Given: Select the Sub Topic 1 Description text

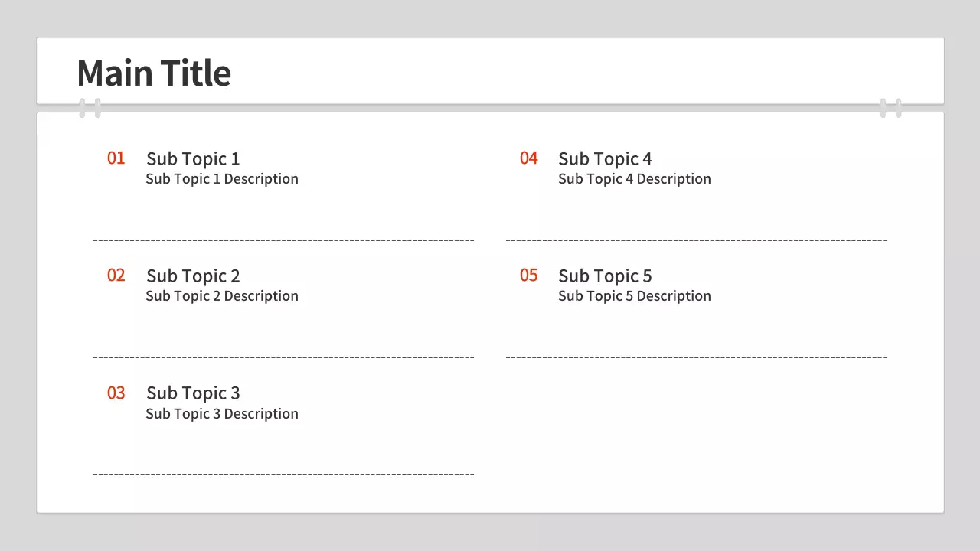Looking at the screenshot, I should click(222, 179).
